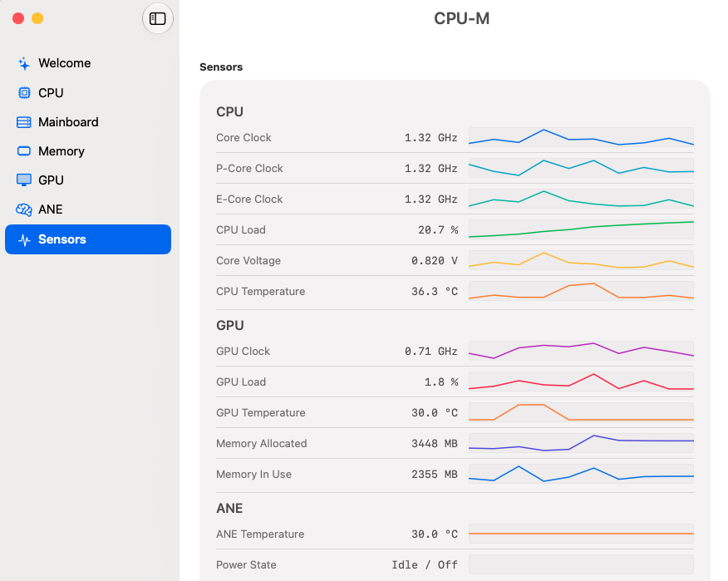Image resolution: width=728 pixels, height=581 pixels.
Task: Click the ANE Temperature graph
Action: pos(581,534)
